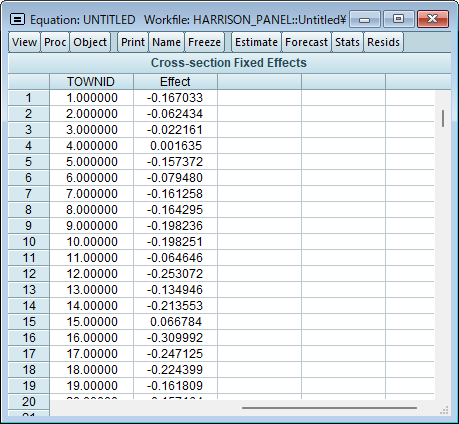
Task: Select row header 15
Action: click(x=29, y=322)
